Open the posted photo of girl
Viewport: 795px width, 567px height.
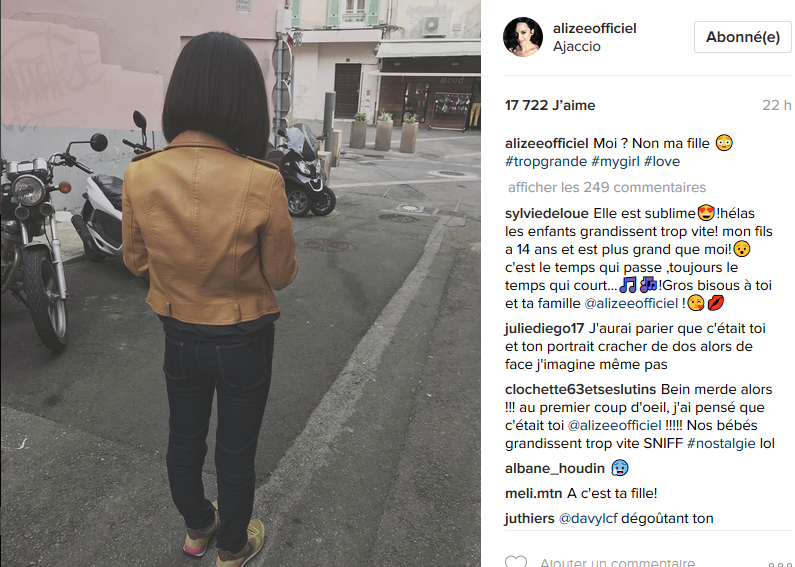click(240, 284)
